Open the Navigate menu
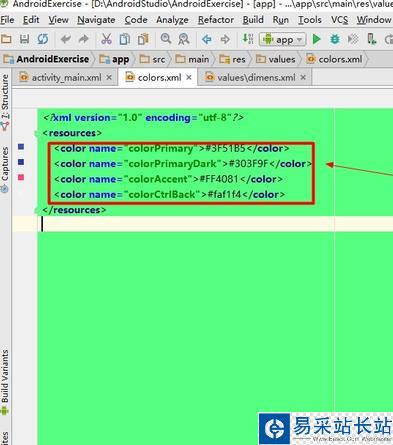 [96, 20]
